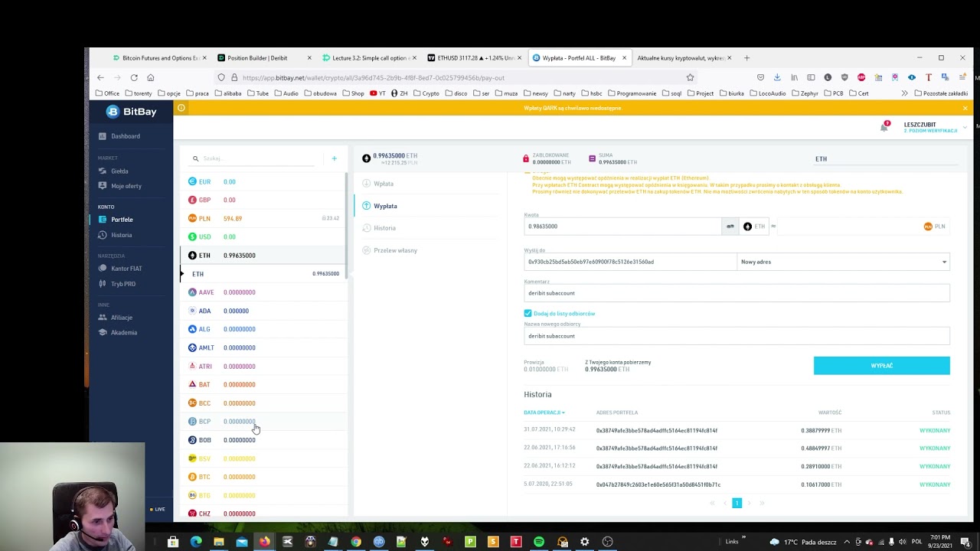Click the BitBay logo
The height and width of the screenshot is (551, 980).
[x=132, y=112]
